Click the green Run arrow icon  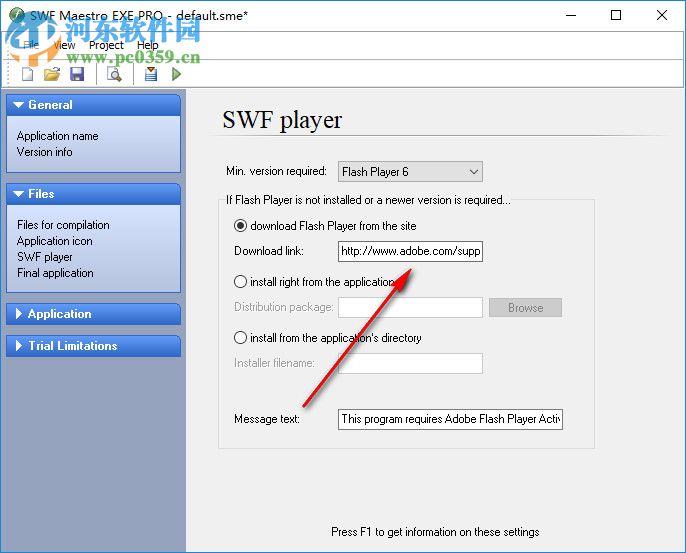pos(176,74)
